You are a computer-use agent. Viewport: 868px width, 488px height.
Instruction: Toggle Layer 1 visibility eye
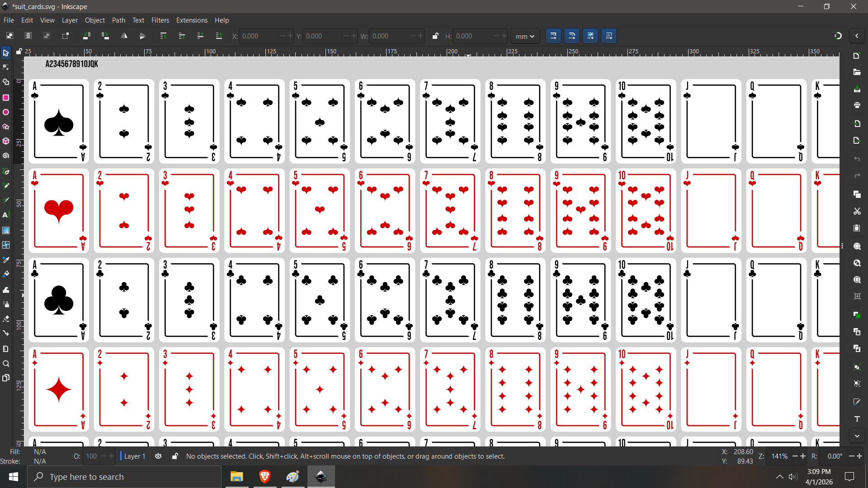(158, 456)
